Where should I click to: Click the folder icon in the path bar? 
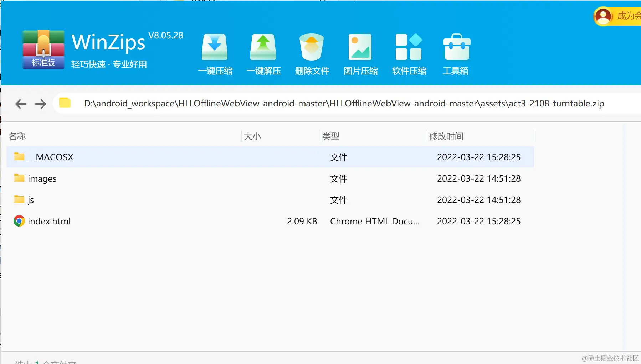coord(65,103)
